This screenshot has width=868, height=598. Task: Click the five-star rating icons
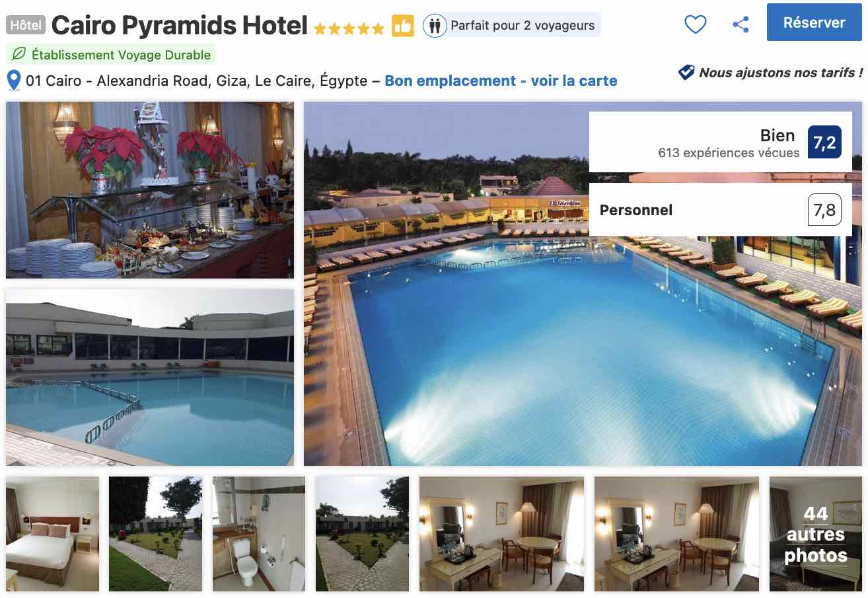tap(349, 28)
